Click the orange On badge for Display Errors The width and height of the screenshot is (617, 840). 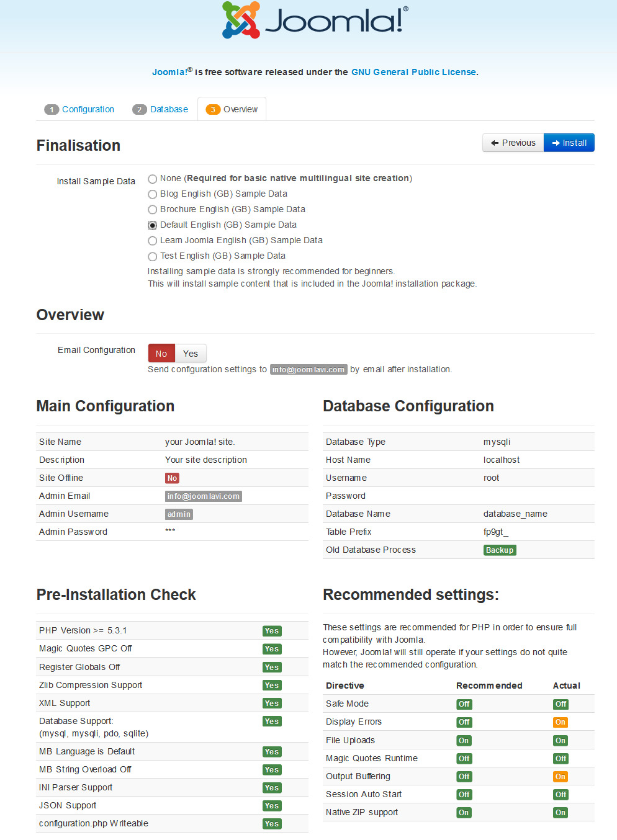(561, 722)
